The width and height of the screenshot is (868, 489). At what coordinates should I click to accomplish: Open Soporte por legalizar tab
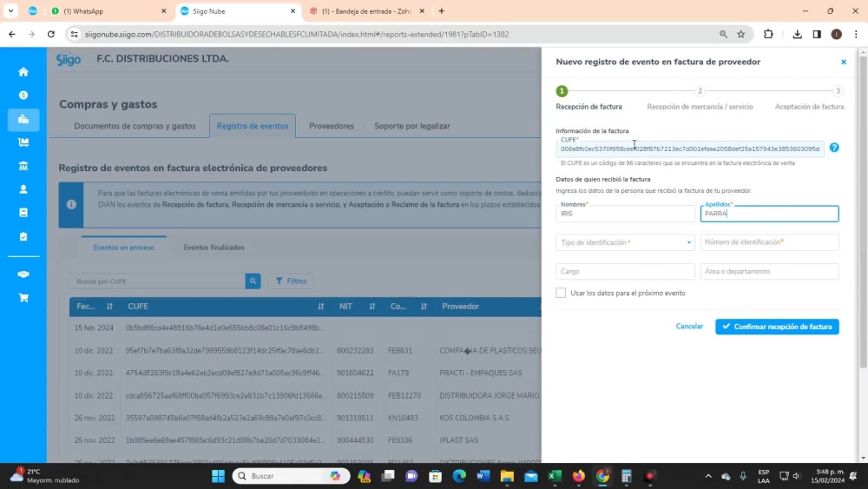click(411, 126)
